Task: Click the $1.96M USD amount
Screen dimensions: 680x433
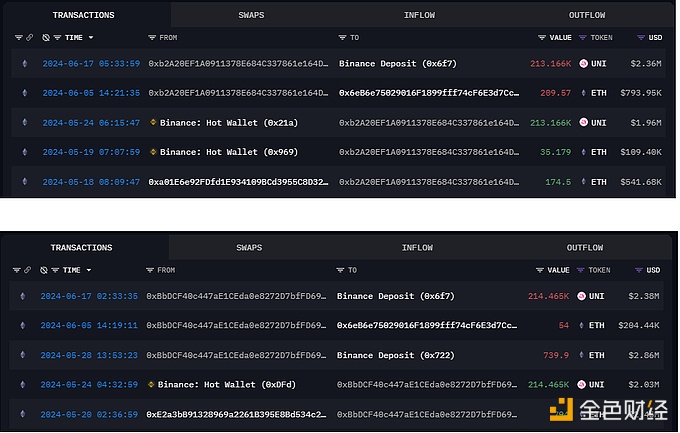Action: (x=646, y=123)
